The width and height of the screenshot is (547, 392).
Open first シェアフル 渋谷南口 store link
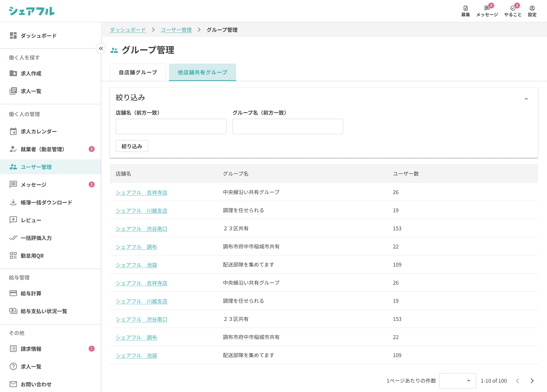pyautogui.click(x=142, y=228)
